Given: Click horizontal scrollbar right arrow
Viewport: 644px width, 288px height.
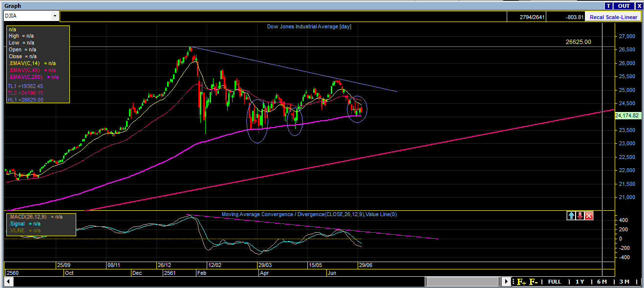Looking at the screenshot, I should tap(506, 282).
